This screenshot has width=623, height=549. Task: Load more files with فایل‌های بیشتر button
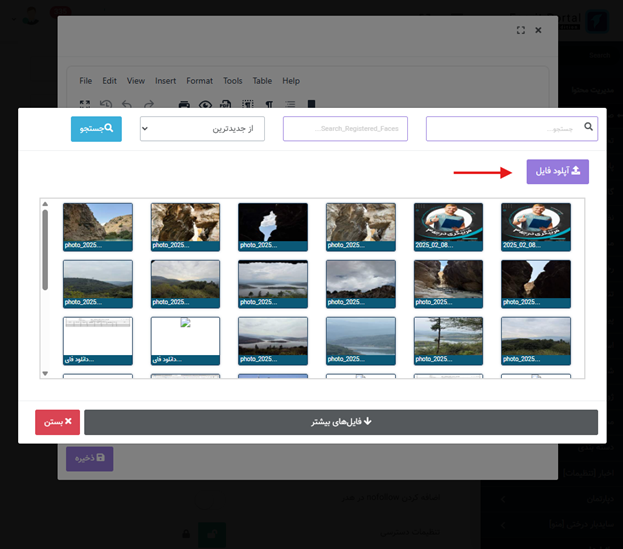(x=341, y=422)
